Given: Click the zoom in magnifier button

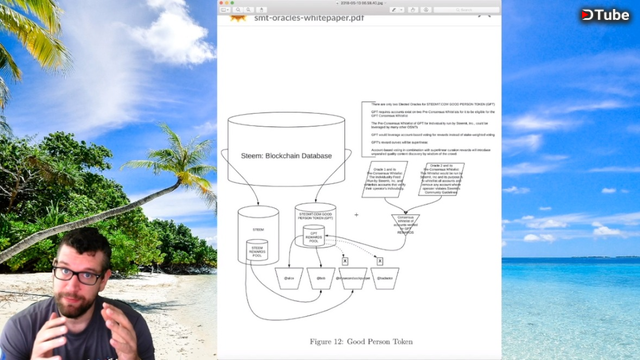Looking at the screenshot, I should point(249,10).
